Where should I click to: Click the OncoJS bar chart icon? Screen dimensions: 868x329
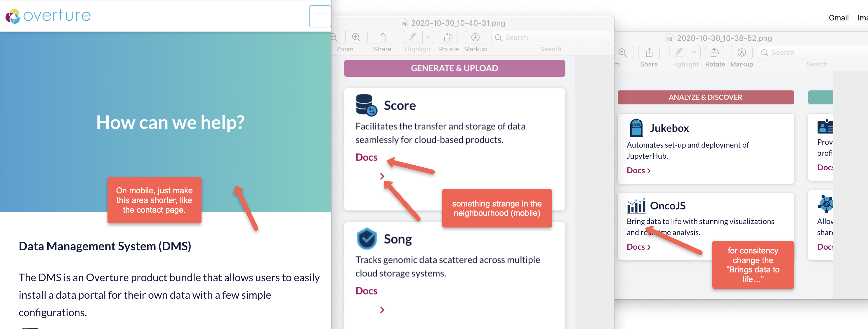(x=636, y=206)
